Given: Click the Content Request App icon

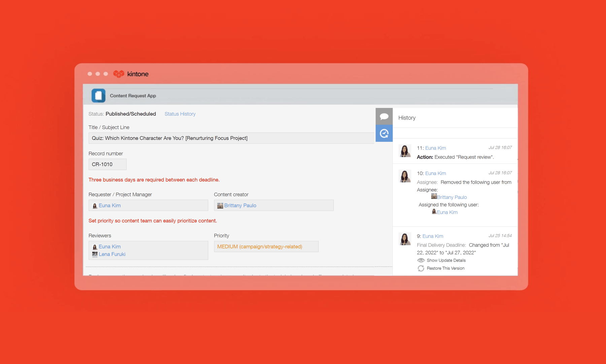Looking at the screenshot, I should [x=98, y=95].
